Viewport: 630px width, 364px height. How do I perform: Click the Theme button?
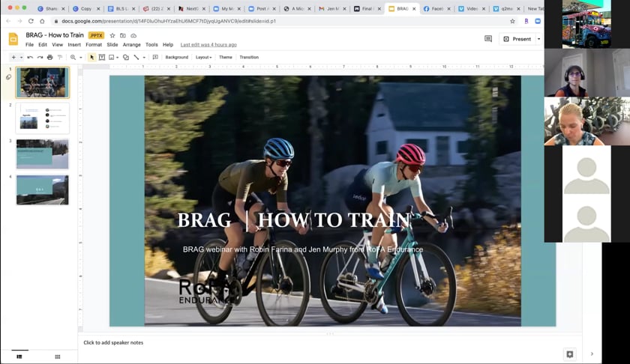[x=226, y=58]
